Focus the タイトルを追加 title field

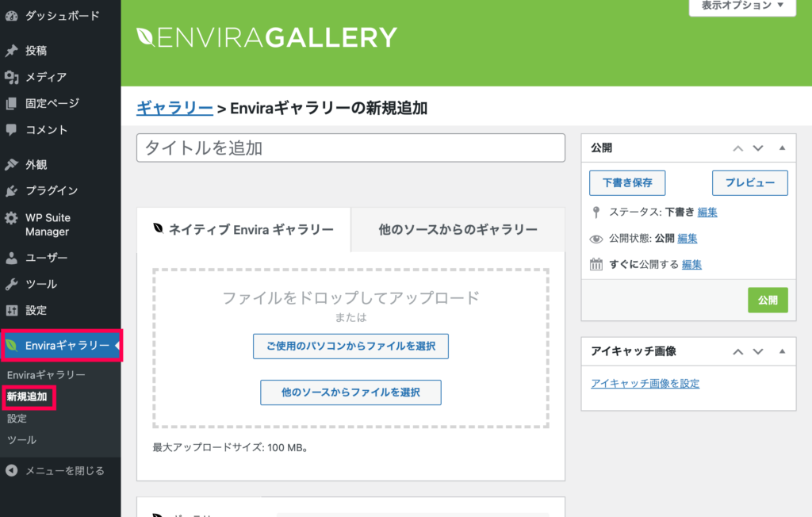[350, 148]
